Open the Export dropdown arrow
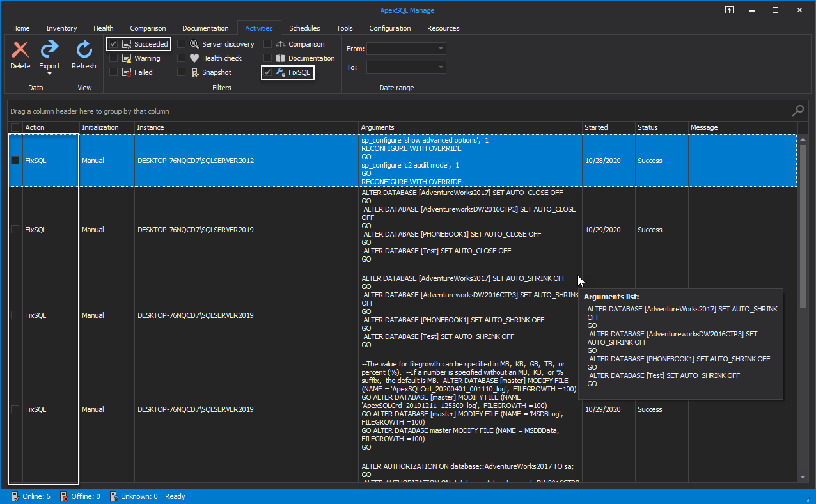Image resolution: width=816 pixels, height=504 pixels. 49,74
